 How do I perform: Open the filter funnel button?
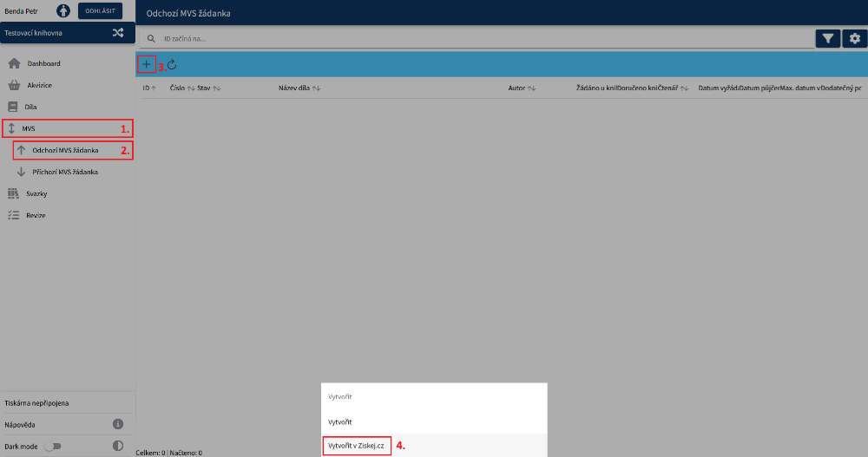(828, 38)
